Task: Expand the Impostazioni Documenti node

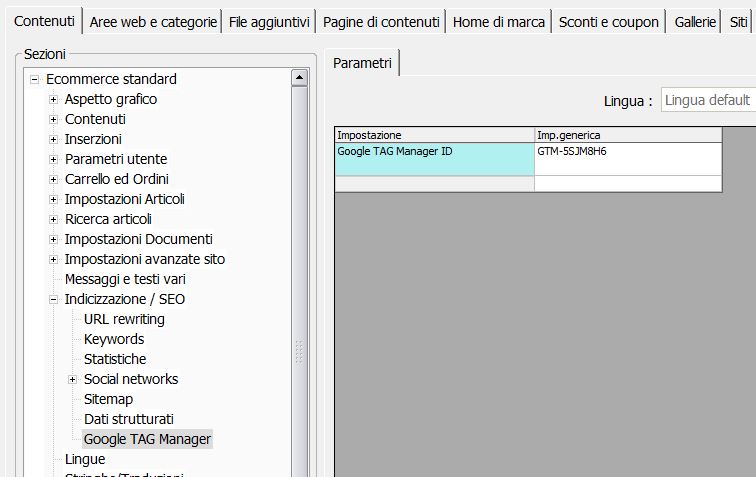Action: point(54,240)
